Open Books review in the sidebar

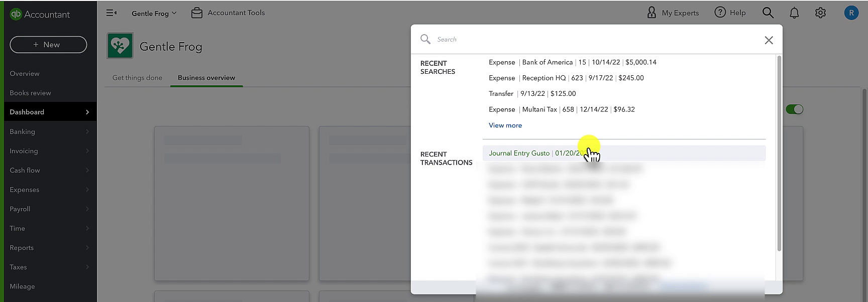click(x=30, y=93)
